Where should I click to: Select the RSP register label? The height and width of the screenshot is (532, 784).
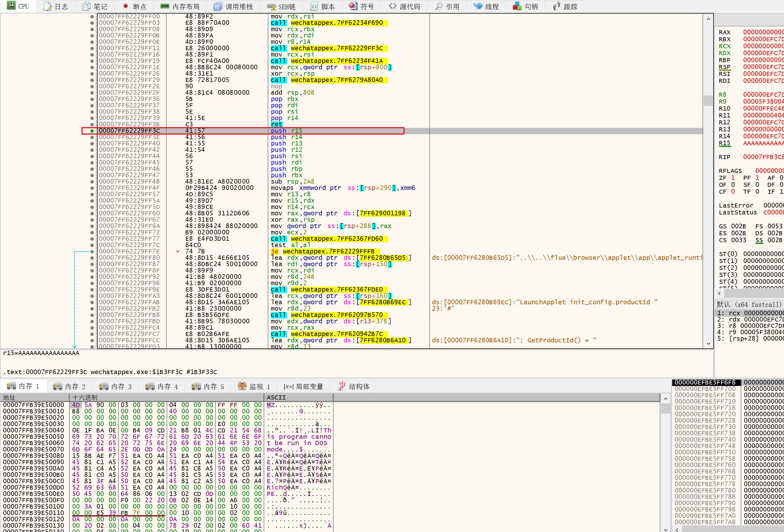[x=724, y=67]
